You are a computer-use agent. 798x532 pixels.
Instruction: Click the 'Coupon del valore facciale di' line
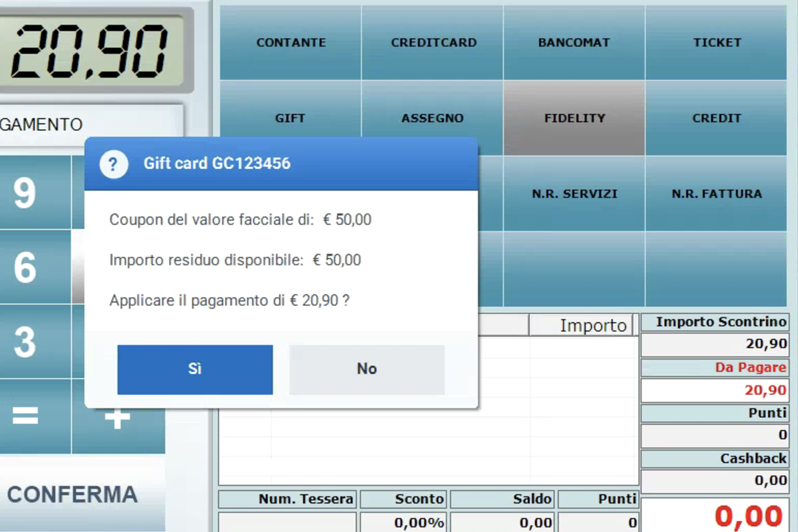point(240,220)
